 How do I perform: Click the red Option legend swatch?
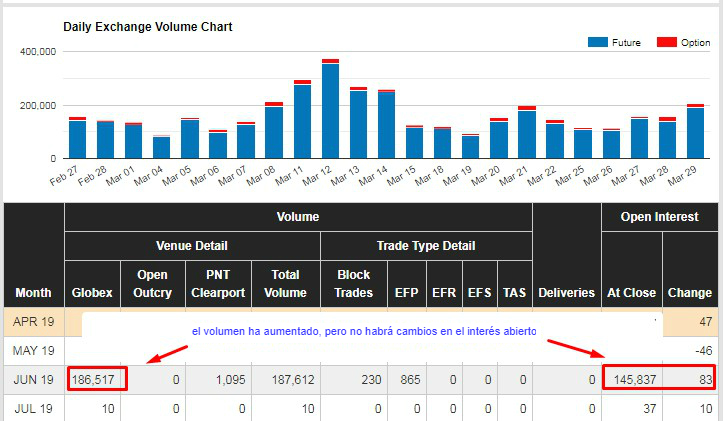coord(667,42)
